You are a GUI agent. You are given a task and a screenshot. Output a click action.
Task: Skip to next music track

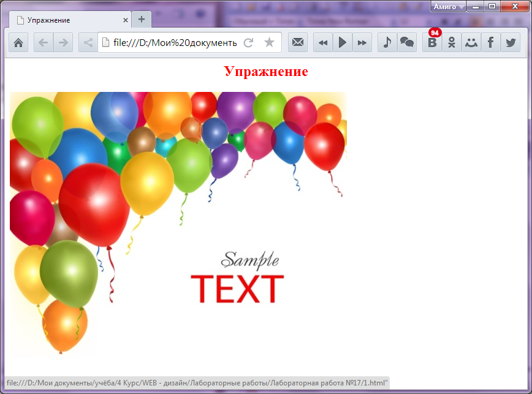(362, 43)
